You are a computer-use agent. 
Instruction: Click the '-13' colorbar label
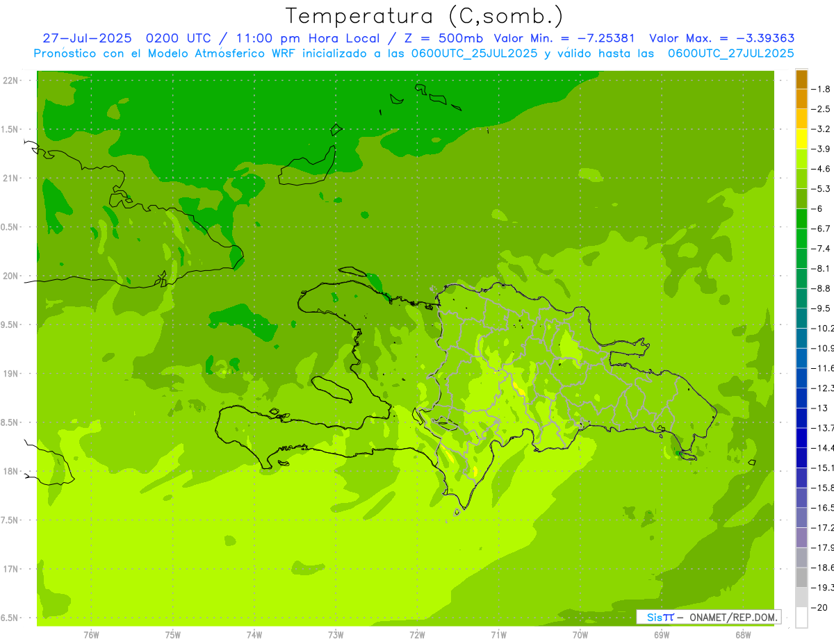click(820, 408)
